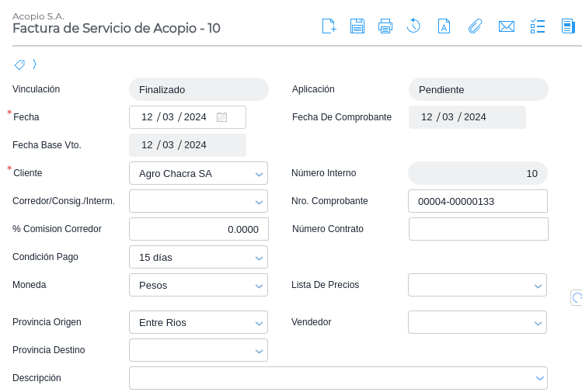Expand the chevron next to the tag icon
This screenshot has height=392, width=582.
point(34,64)
